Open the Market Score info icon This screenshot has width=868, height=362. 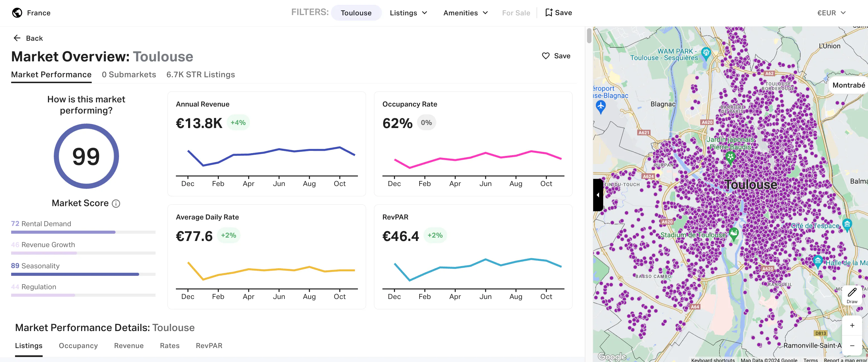116,204
